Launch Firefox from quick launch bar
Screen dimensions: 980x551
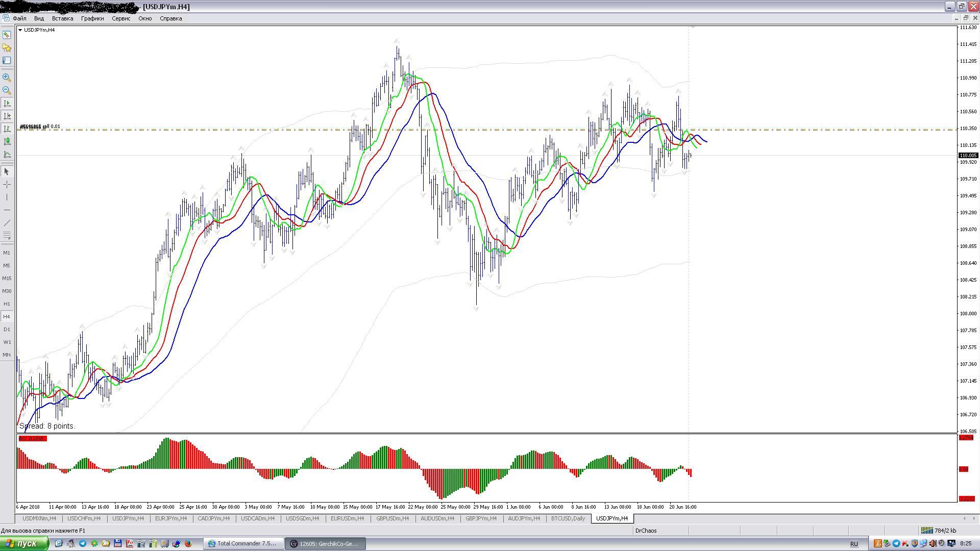188,543
